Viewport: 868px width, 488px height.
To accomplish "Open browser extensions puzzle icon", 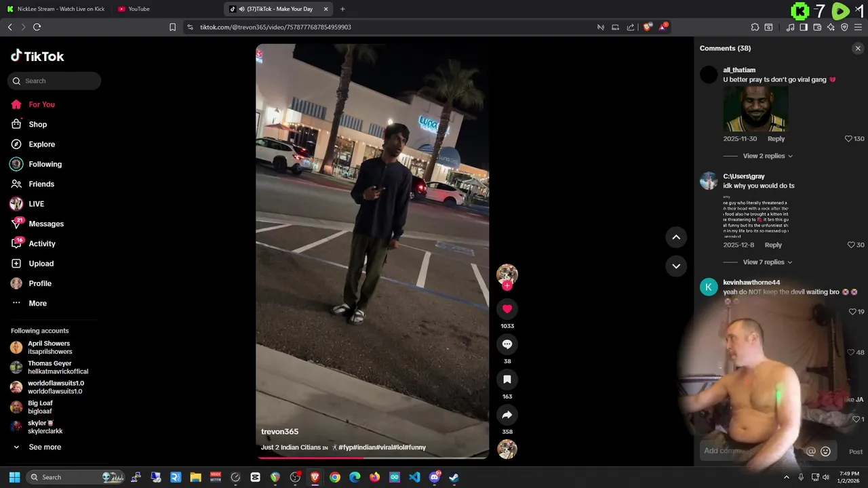I will [x=755, y=27].
